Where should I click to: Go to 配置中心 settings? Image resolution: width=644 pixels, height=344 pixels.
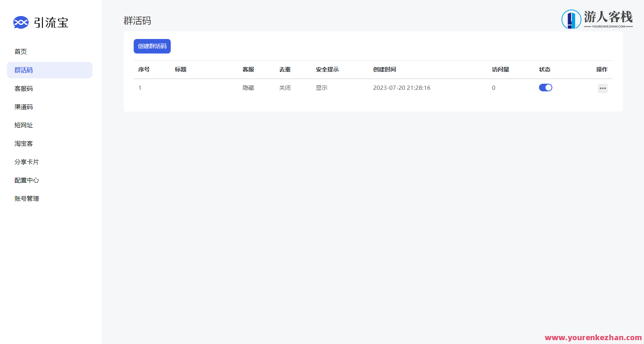26,180
